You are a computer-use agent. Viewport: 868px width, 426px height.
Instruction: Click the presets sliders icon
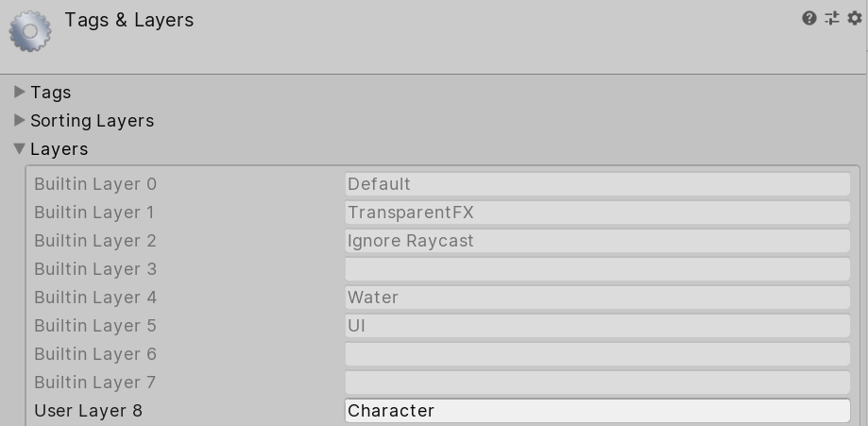(832, 18)
